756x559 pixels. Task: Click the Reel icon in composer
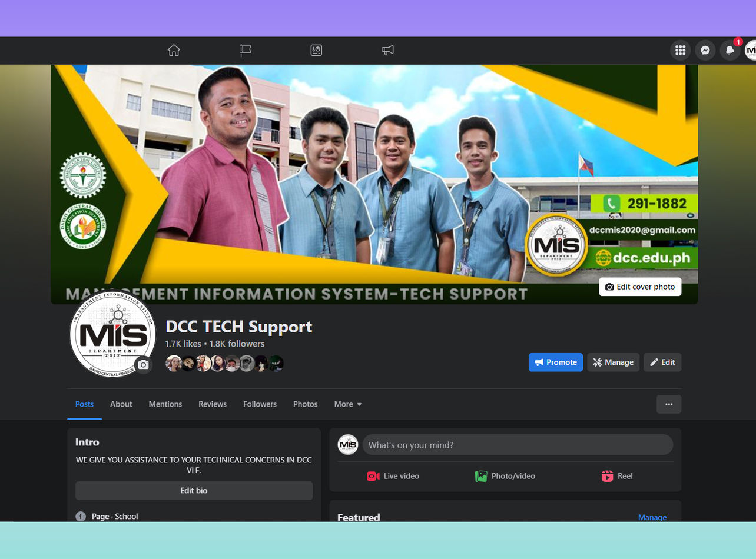[x=607, y=476]
